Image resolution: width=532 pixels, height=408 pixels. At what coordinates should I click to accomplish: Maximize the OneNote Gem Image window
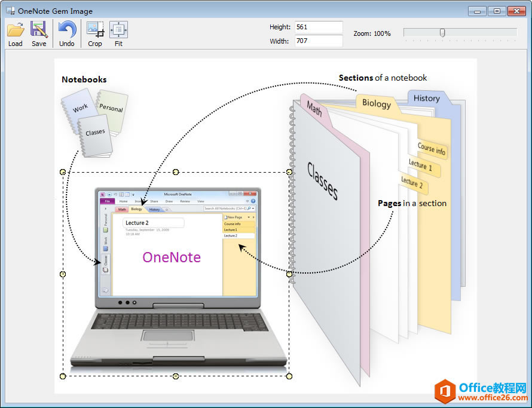click(497, 11)
